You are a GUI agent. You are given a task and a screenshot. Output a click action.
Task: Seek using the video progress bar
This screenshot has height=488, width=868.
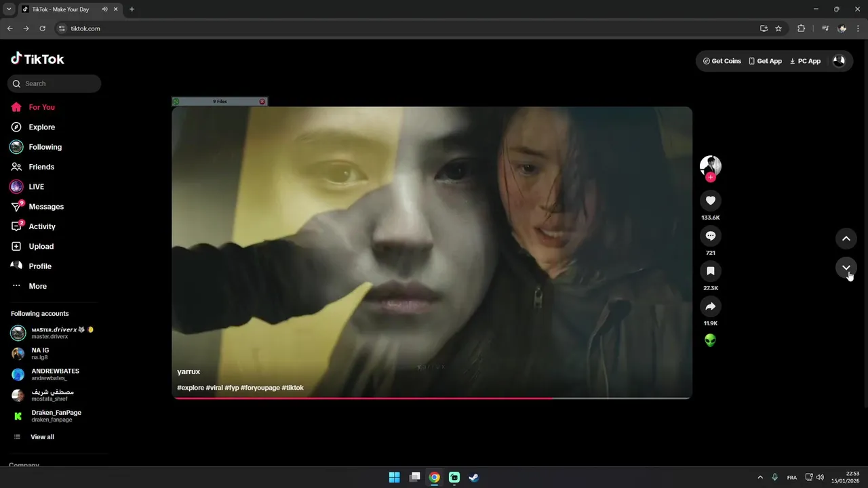click(432, 398)
